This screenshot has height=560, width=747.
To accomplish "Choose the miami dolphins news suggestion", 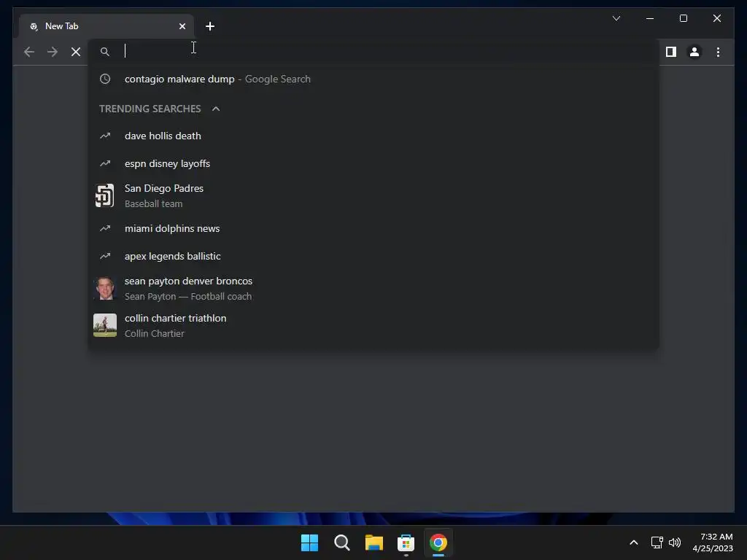I will pyautogui.click(x=374, y=228).
